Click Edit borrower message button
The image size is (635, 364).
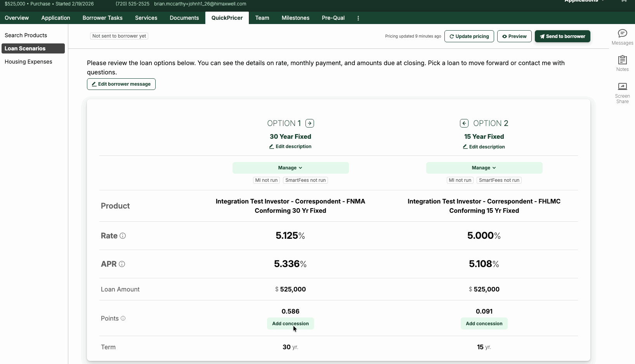coord(121,84)
